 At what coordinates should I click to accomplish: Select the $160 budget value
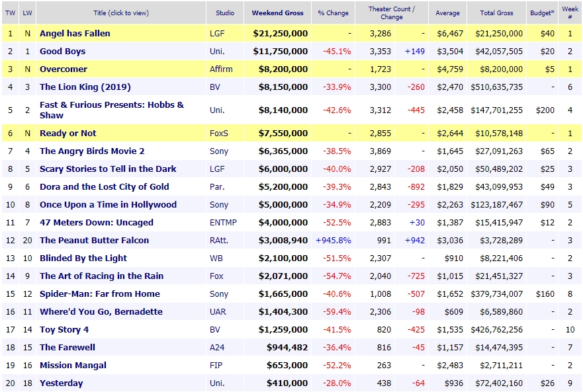click(x=545, y=294)
